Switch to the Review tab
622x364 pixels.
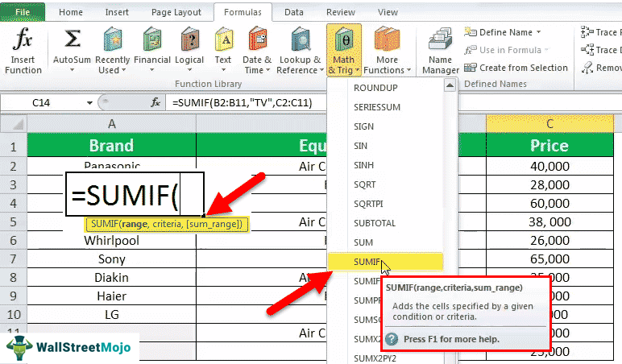click(340, 12)
